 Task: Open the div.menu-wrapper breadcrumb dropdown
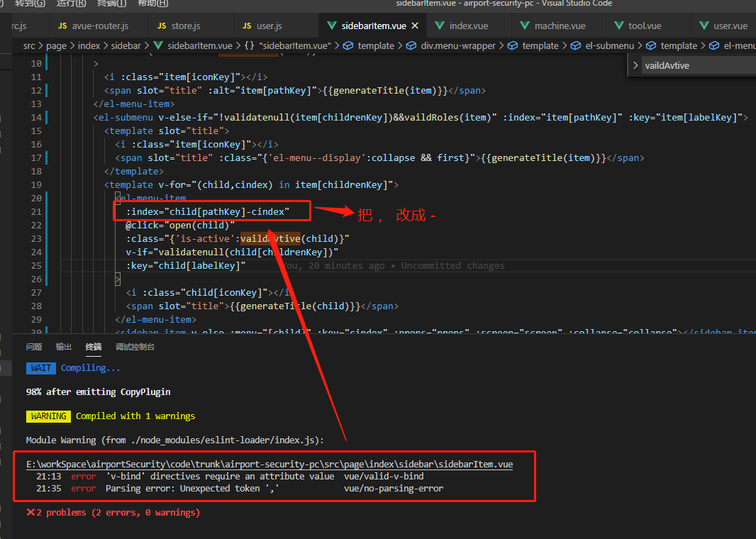(458, 45)
